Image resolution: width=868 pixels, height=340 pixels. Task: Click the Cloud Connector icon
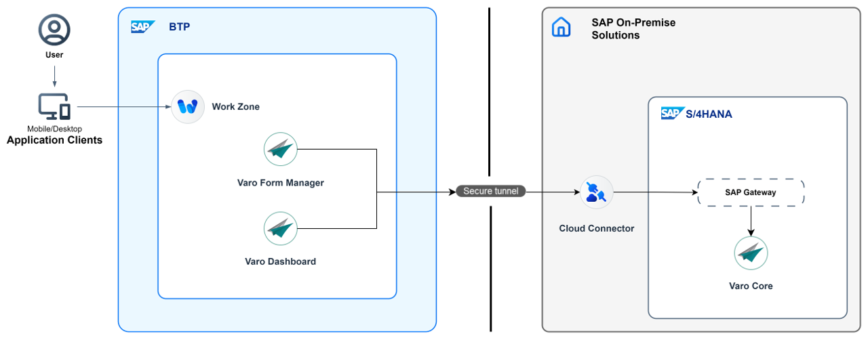tap(597, 192)
